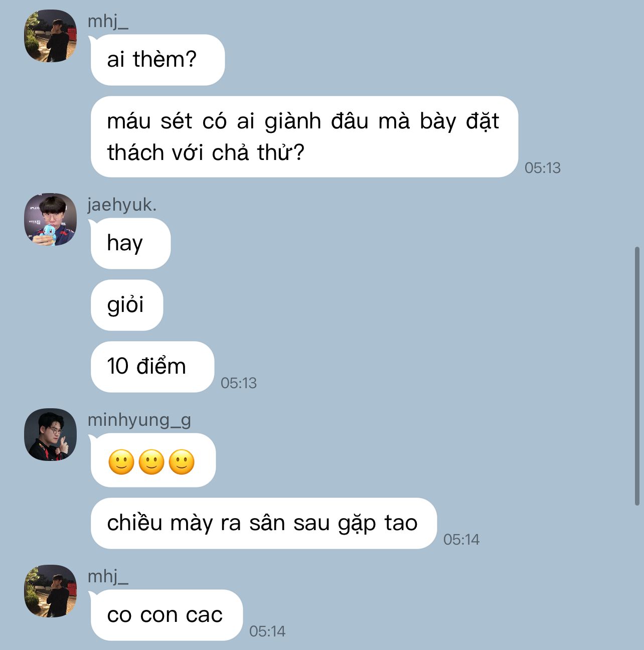Viewport: 644px width, 650px height.
Task: Click the minhyung_g sender name
Action: (139, 420)
